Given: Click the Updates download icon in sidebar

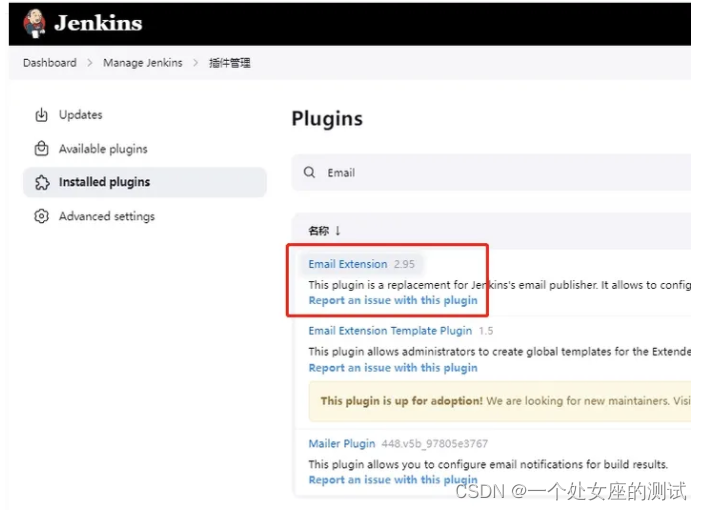Looking at the screenshot, I should 41,115.
